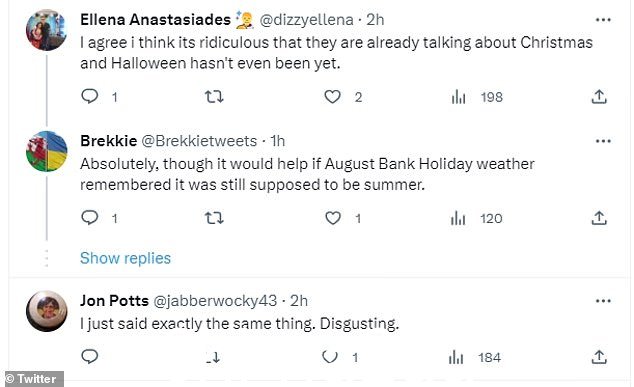
Task: Retweet Brekkie's Bank Holiday tweet
Action: pyautogui.click(x=214, y=218)
